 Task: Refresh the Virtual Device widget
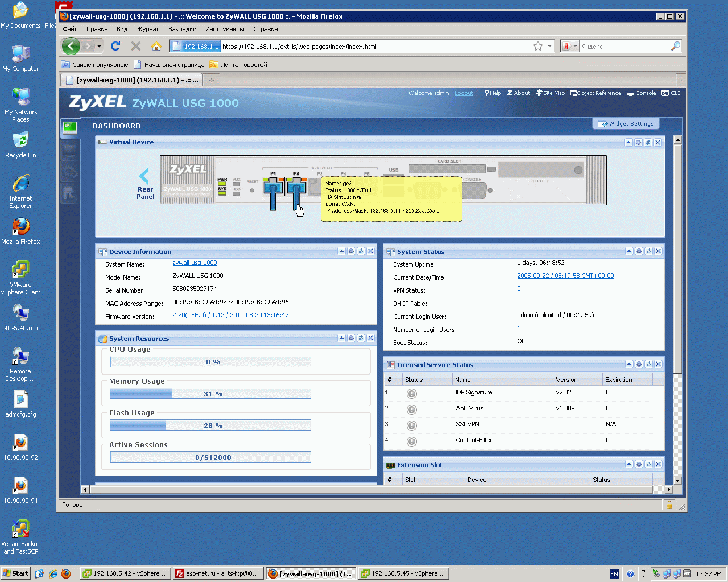coord(648,143)
